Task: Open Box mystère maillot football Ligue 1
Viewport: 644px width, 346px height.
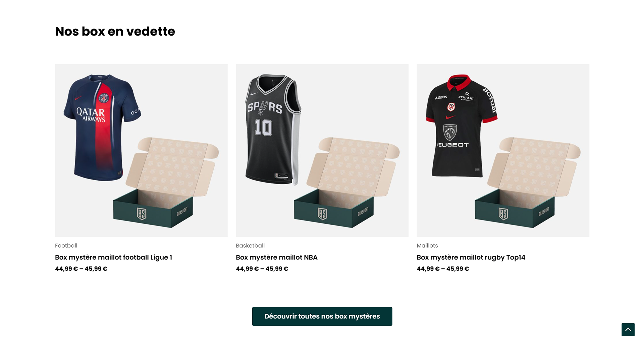Action: click(113, 257)
